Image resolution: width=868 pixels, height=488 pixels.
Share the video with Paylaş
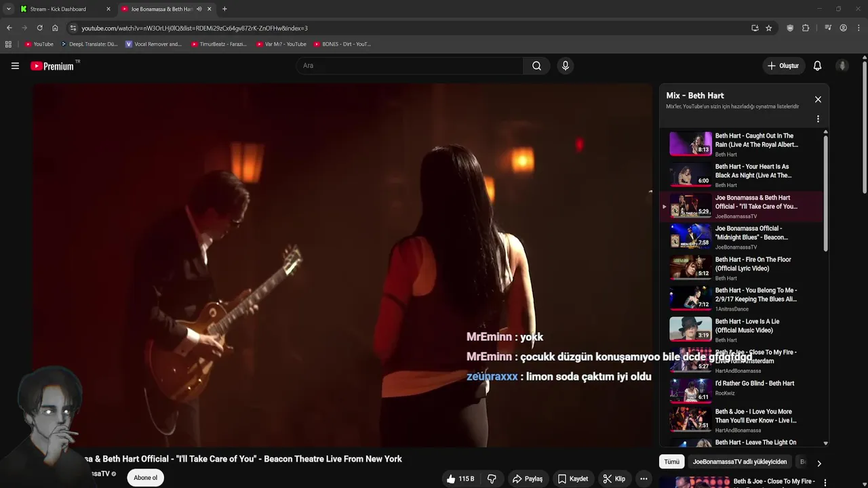[527, 479]
